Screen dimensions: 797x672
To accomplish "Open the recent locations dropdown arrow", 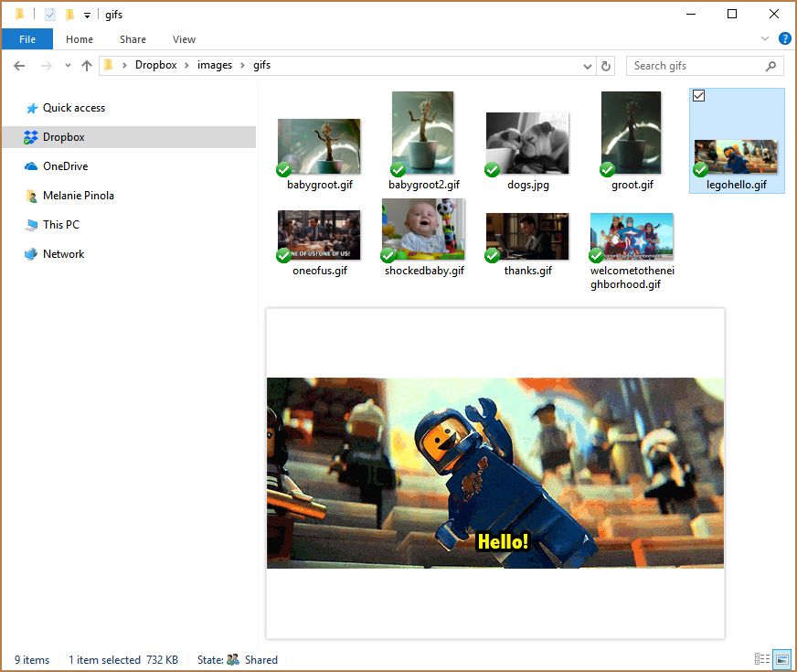I will 68,66.
